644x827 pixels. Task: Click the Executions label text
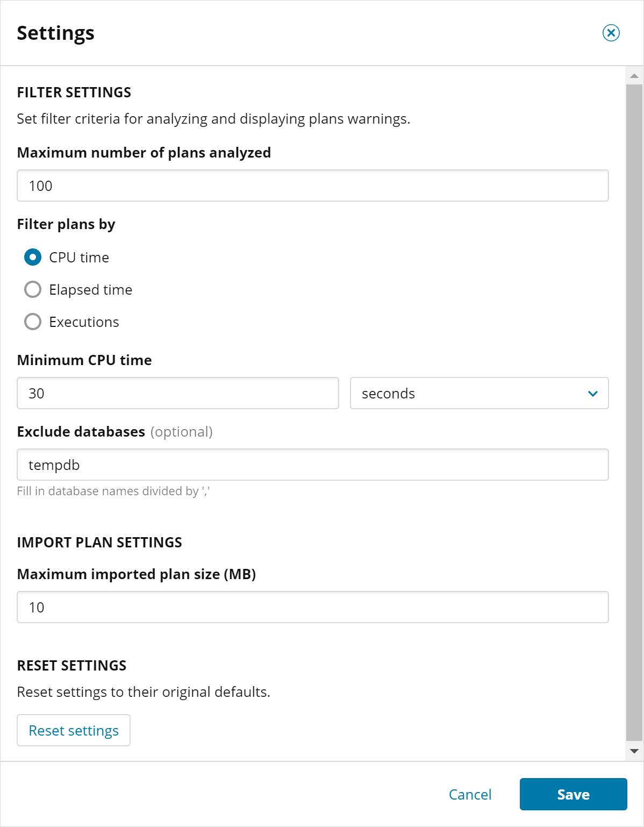84,322
